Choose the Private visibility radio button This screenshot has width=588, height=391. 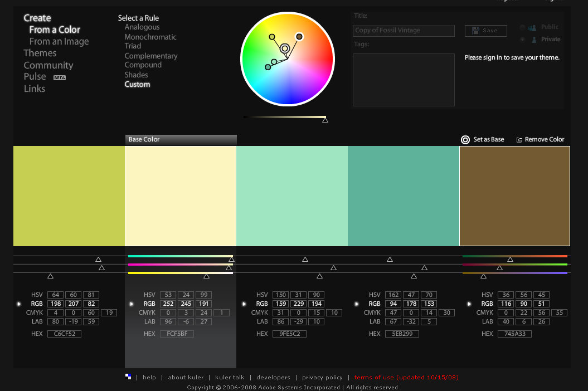click(x=522, y=40)
